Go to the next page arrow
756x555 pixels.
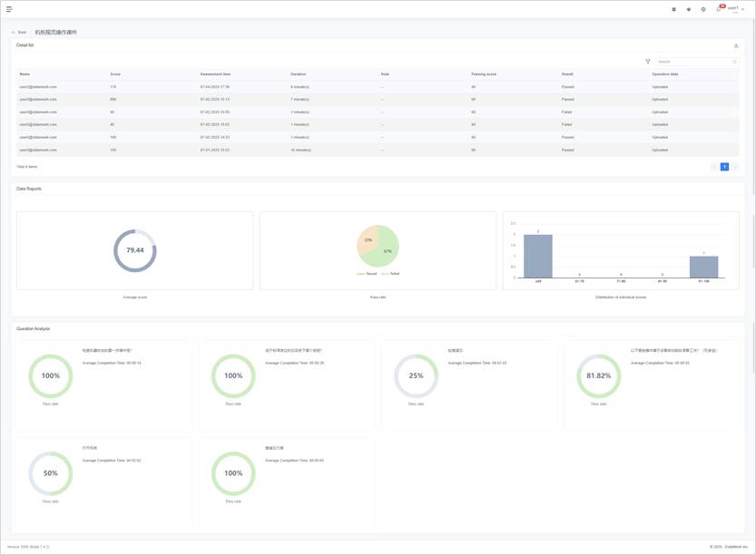(735, 167)
